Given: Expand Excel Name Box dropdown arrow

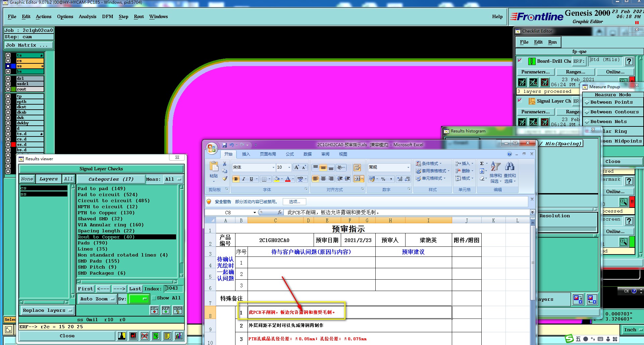Looking at the screenshot, I should (255, 213).
